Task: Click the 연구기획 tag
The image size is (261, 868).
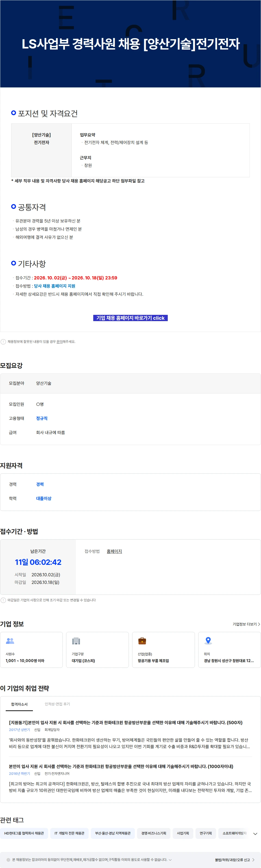Action: pyautogui.click(x=206, y=833)
